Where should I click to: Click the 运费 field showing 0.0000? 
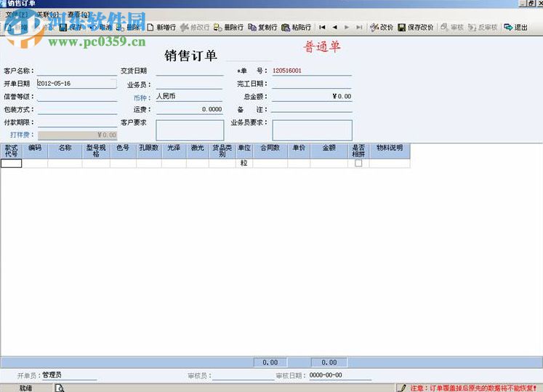190,110
